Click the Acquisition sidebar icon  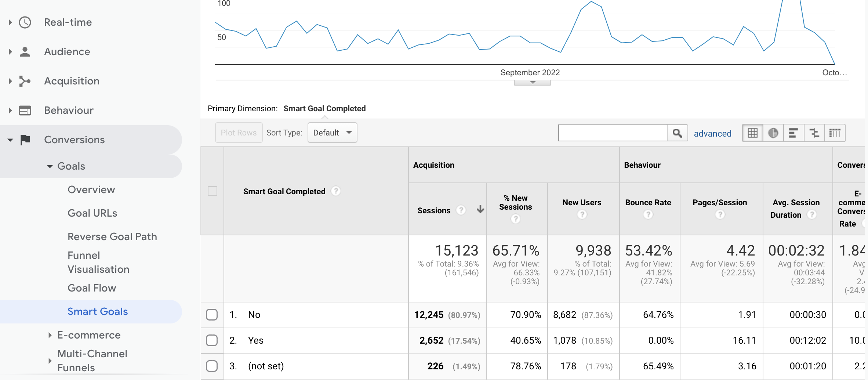[x=25, y=81]
